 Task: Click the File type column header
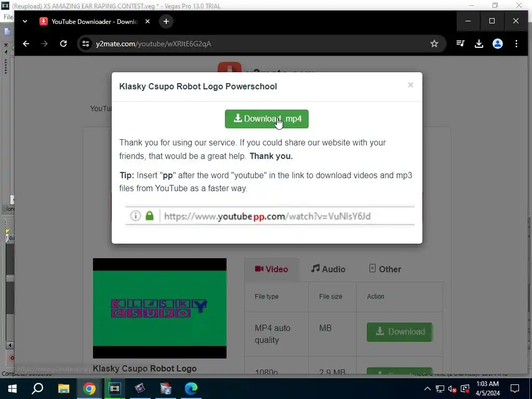(267, 297)
